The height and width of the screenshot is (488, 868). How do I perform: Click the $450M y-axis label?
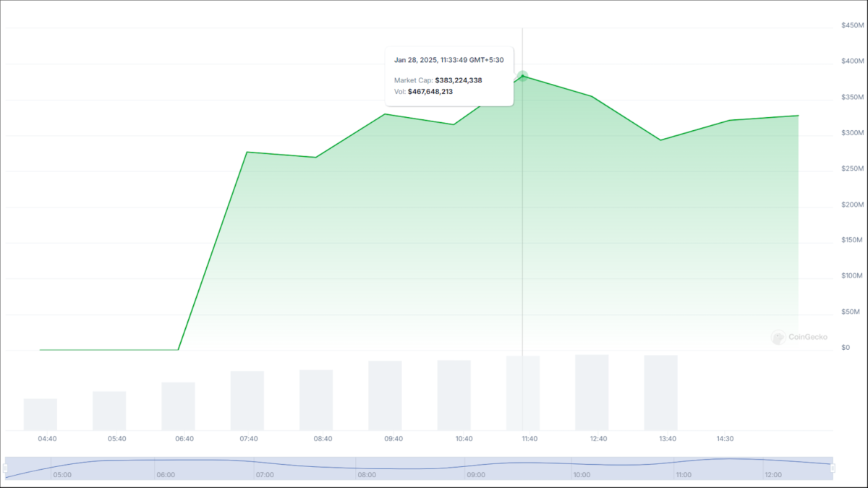[850, 25]
